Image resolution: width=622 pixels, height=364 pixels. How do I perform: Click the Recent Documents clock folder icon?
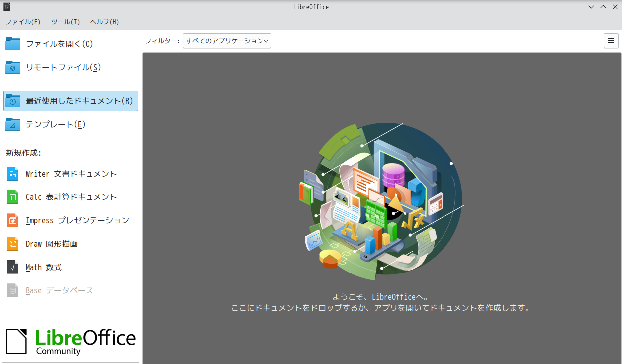point(13,101)
